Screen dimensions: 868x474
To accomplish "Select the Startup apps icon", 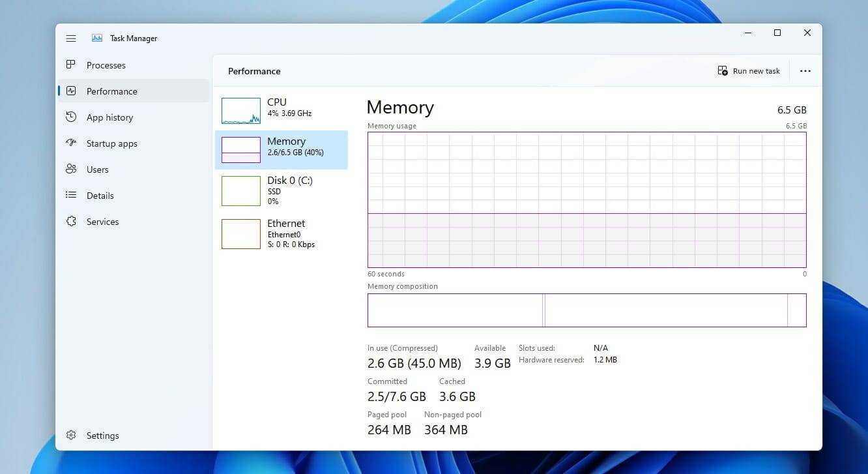I will click(71, 143).
